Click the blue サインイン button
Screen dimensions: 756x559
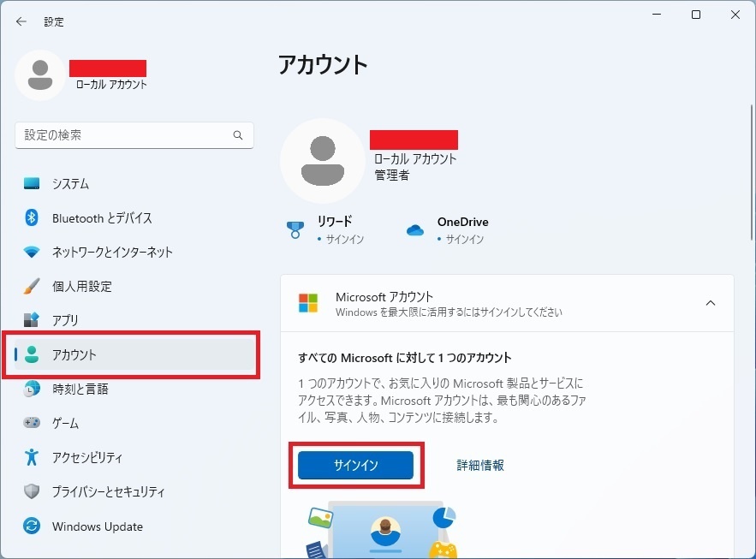tap(356, 465)
